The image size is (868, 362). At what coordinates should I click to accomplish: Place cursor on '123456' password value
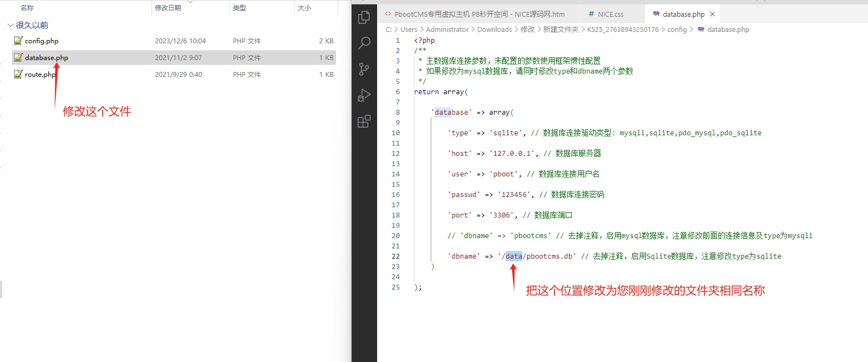pyautogui.click(x=514, y=194)
